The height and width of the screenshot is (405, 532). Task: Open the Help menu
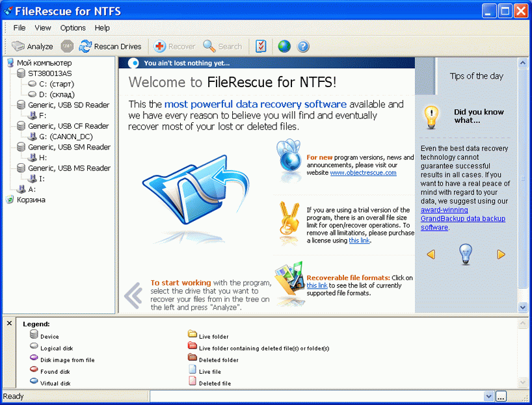pos(102,28)
